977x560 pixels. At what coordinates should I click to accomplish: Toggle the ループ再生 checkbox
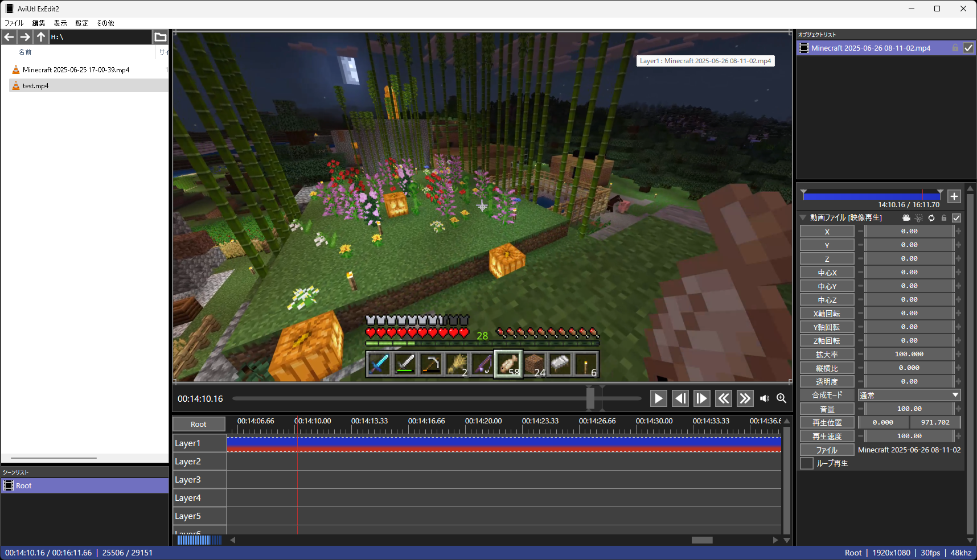click(x=806, y=463)
